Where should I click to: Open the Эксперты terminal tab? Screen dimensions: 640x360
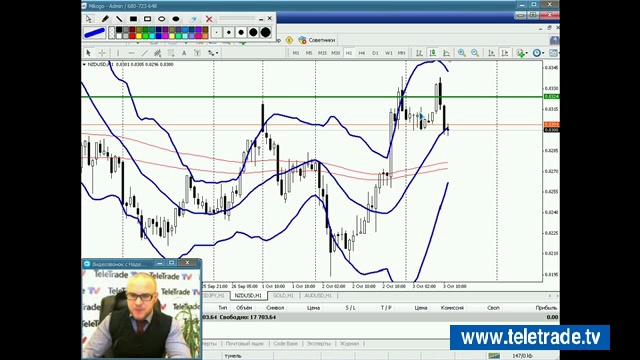coord(318,344)
